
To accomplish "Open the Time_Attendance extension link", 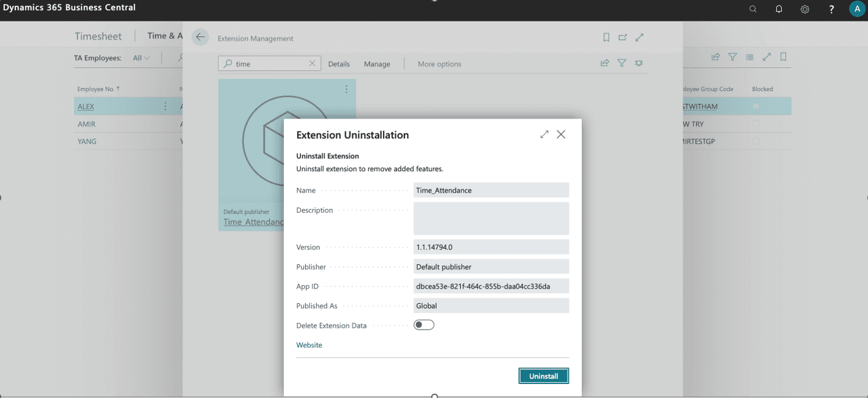I will pos(253,222).
